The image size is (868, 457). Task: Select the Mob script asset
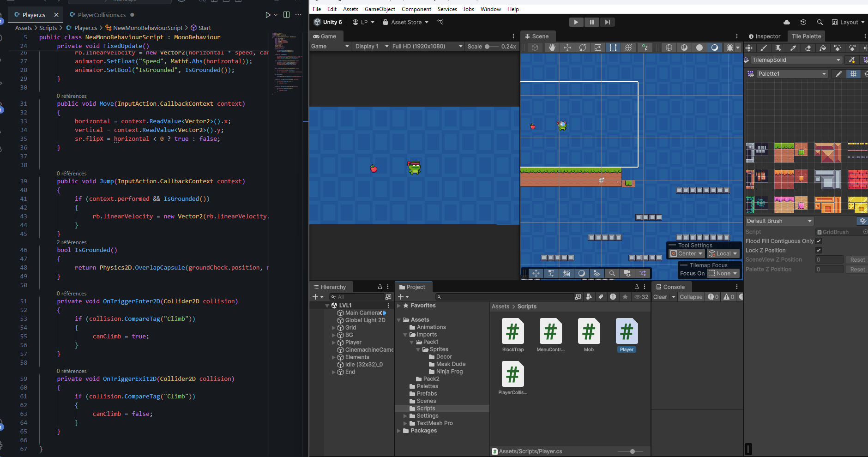589,335
